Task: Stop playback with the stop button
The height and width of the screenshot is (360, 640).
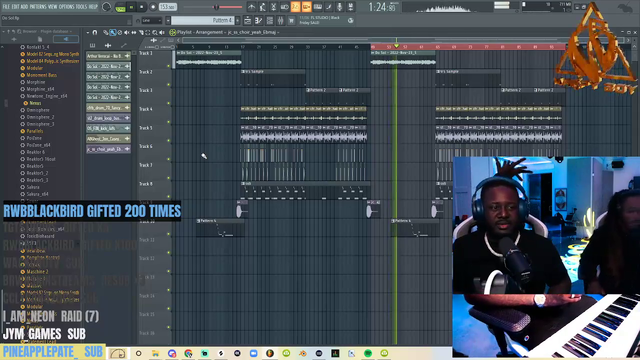Action: tap(142, 7)
